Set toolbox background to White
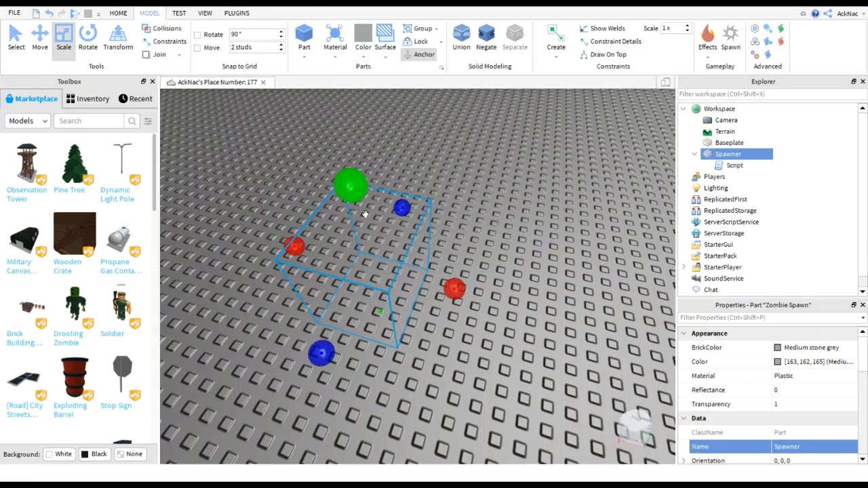Screen dimensions: 868x488 59,454
